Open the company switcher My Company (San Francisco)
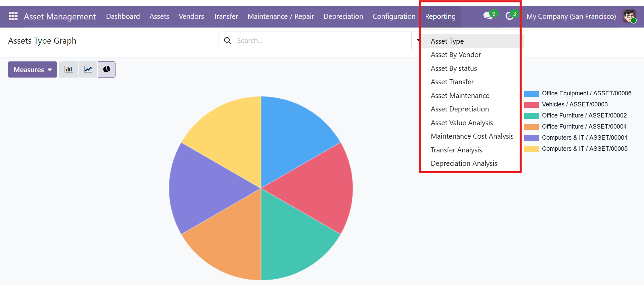 pyautogui.click(x=571, y=16)
